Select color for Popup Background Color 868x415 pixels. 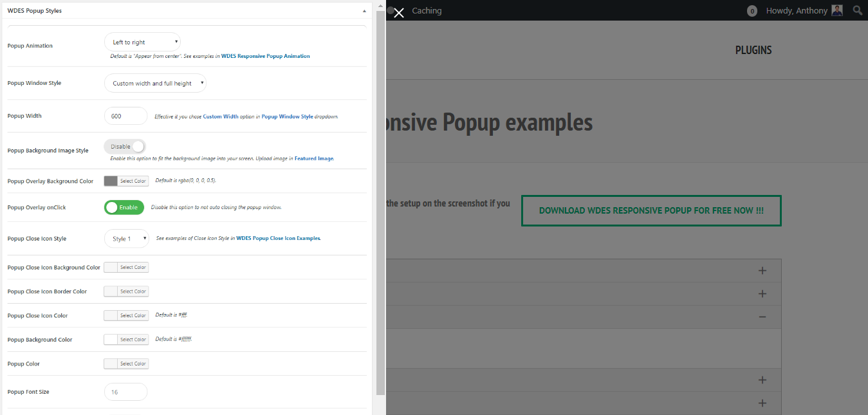pyautogui.click(x=126, y=339)
